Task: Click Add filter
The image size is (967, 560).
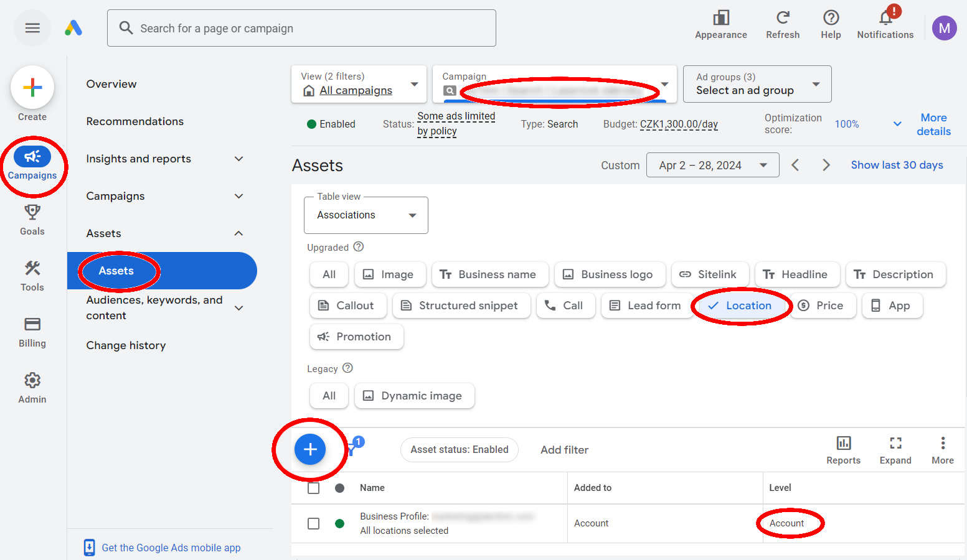Action: 564,450
